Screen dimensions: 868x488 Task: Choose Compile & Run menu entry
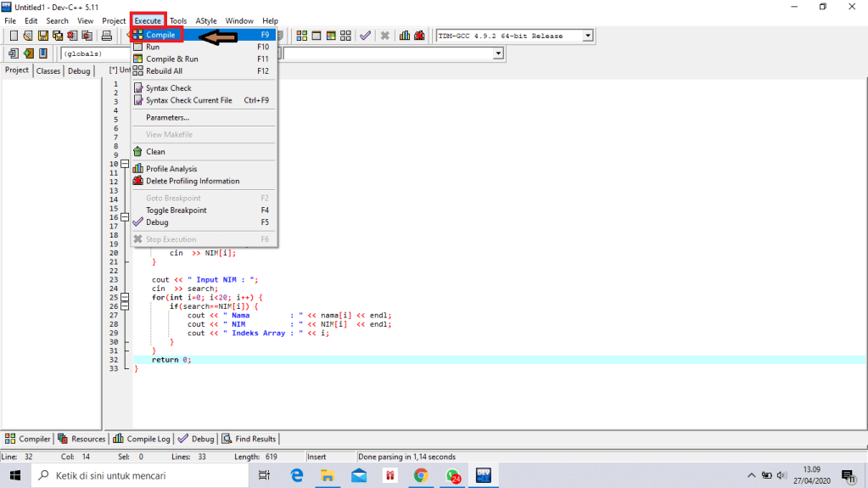pos(171,59)
